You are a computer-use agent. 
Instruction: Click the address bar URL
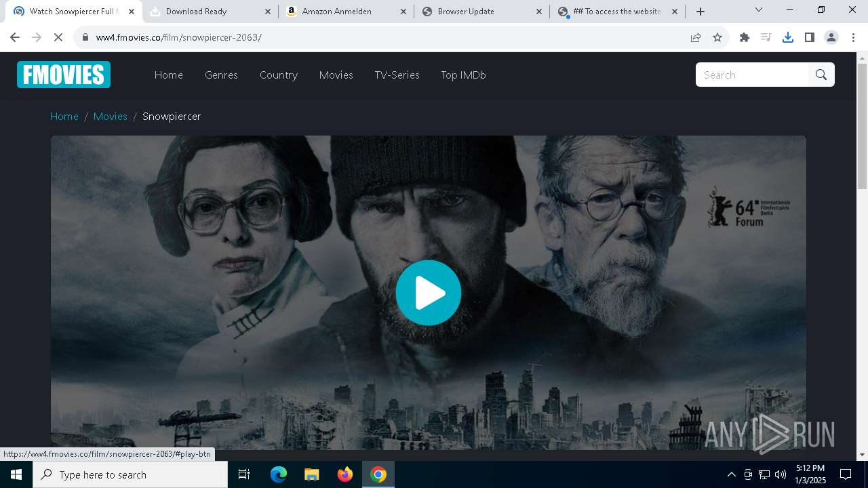point(179,37)
